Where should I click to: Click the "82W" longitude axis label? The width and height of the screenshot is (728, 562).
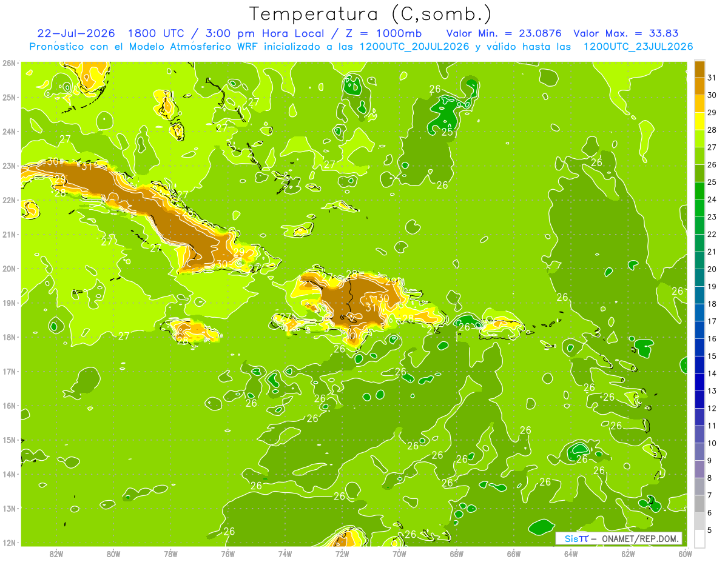tap(56, 554)
